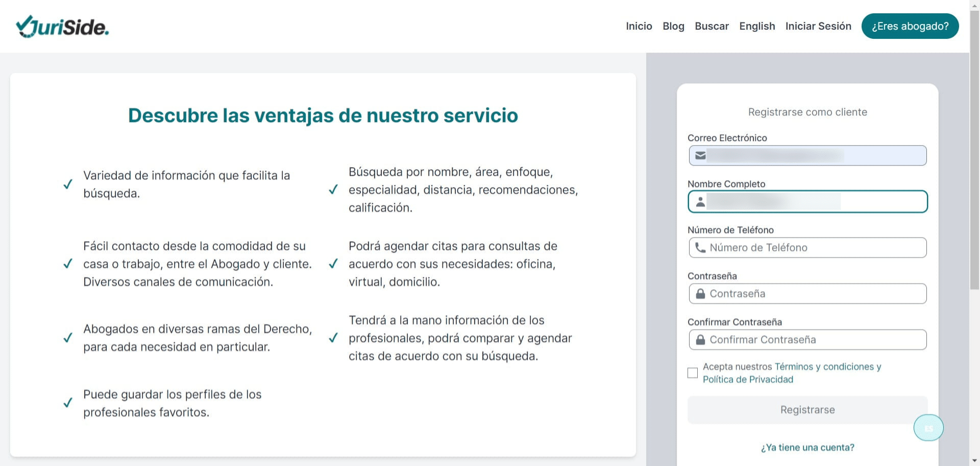
Task: Click the envelope icon in Correo Electrónico field
Action: coord(700,155)
